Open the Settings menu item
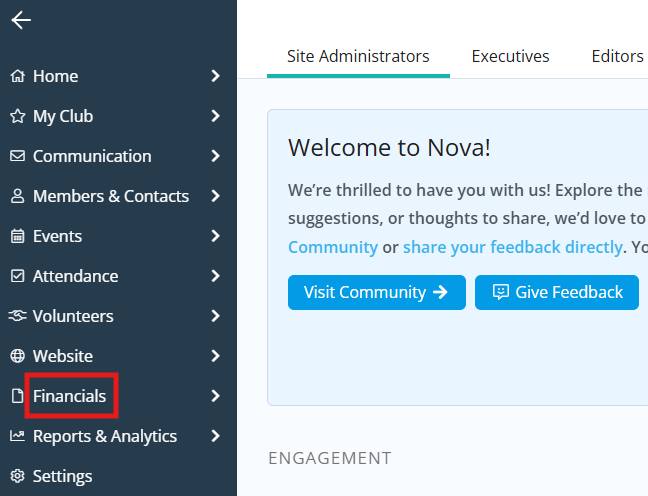648x496 pixels. click(63, 476)
